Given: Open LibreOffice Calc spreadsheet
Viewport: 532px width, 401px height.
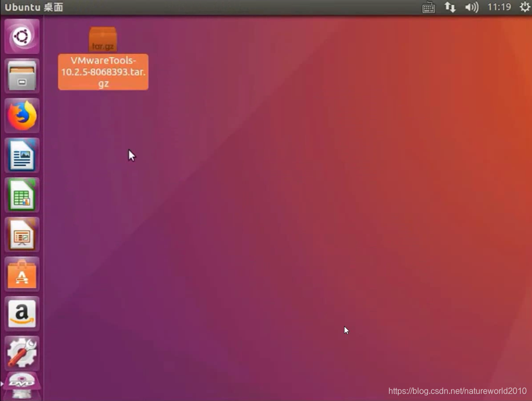Looking at the screenshot, I should pos(22,195).
